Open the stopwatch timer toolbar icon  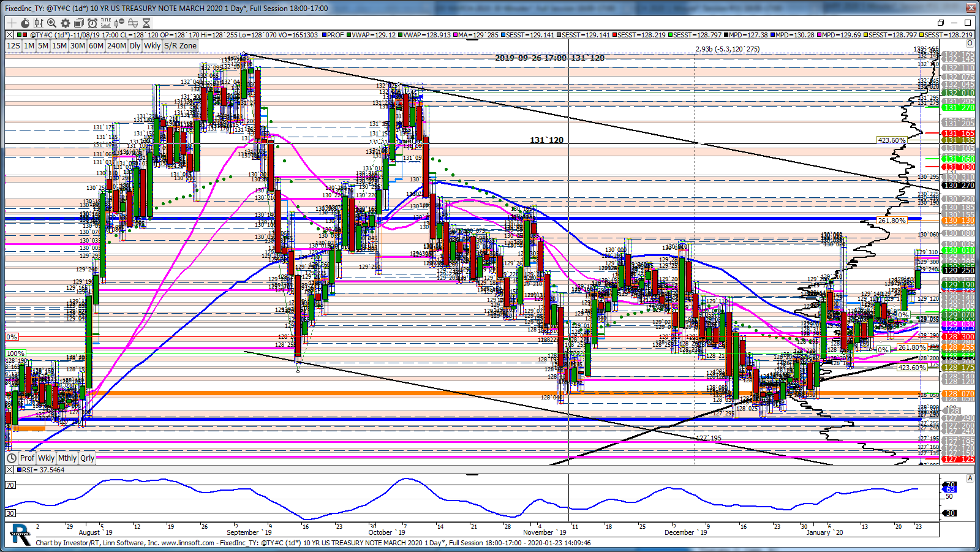coord(25,23)
